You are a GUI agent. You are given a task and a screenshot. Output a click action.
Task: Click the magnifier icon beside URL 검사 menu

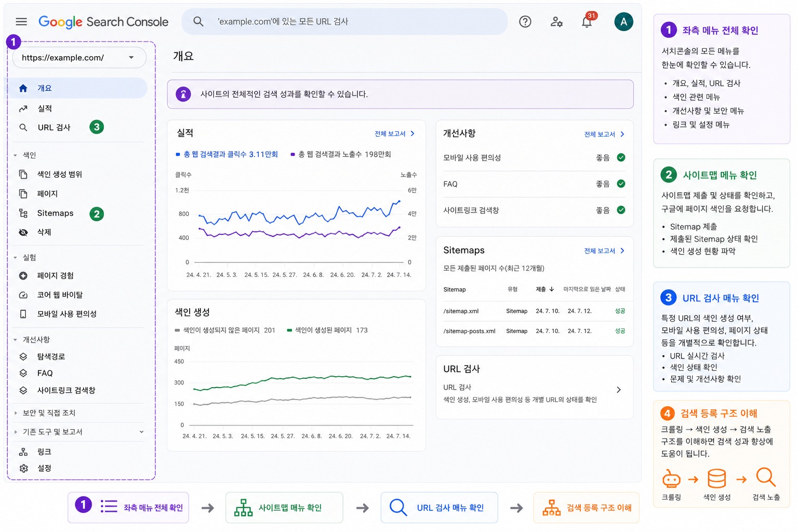23,127
